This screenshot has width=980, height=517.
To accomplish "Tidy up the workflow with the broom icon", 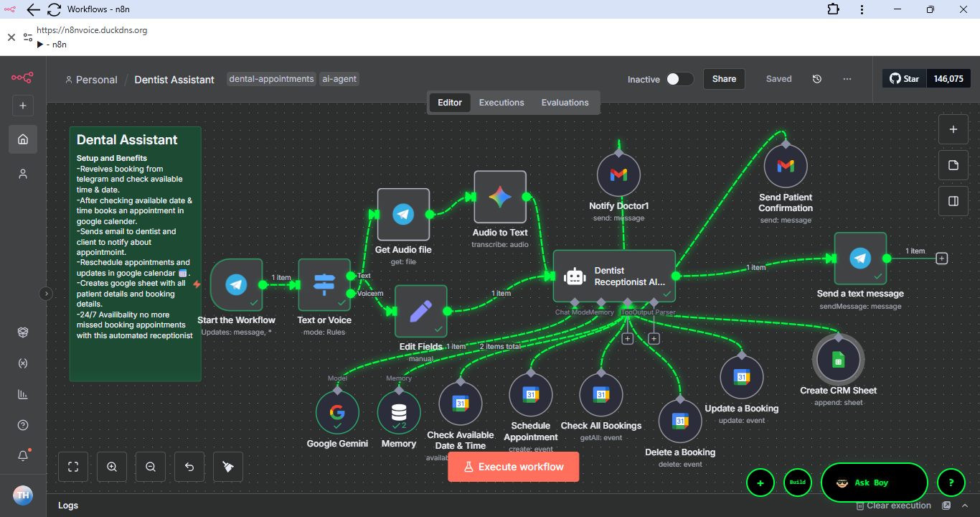I will (x=228, y=467).
